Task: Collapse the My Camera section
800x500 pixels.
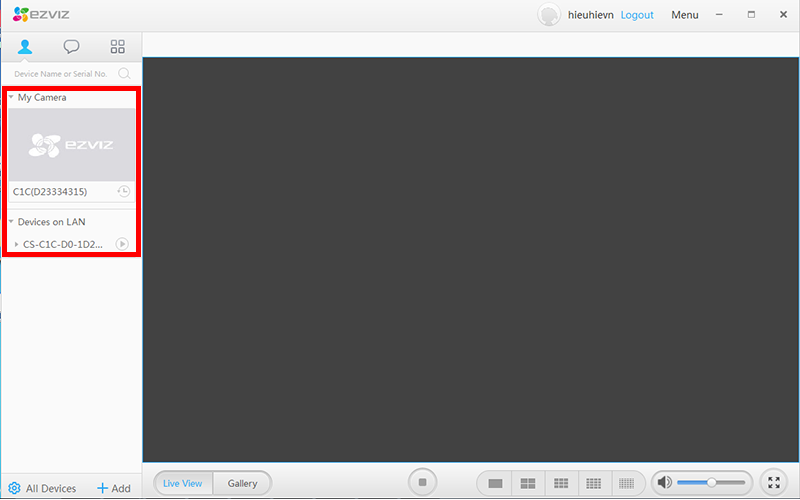Action: coord(11,98)
